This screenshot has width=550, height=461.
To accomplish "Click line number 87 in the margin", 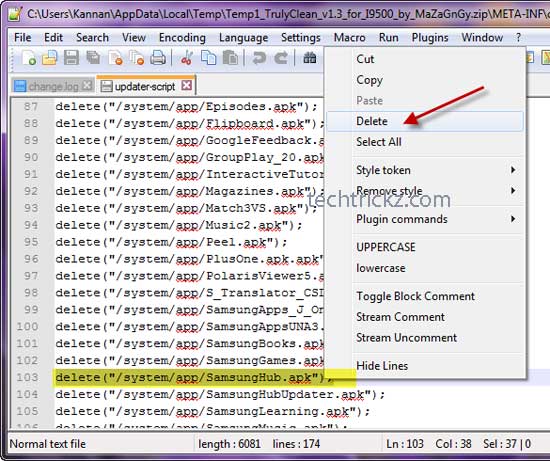I will click(x=31, y=106).
